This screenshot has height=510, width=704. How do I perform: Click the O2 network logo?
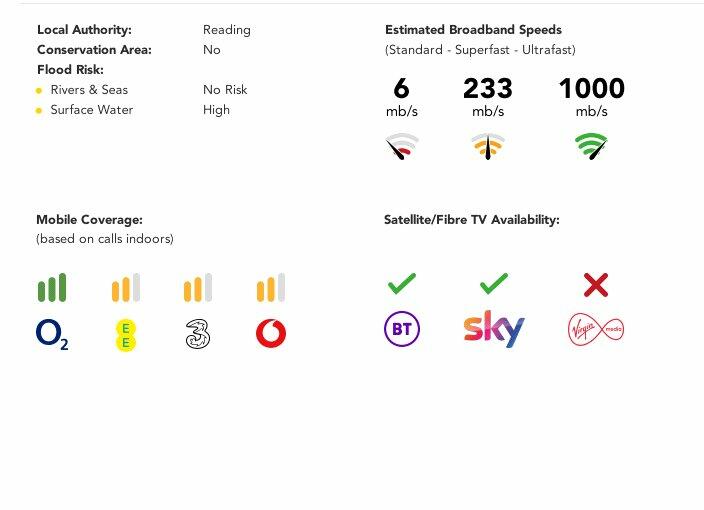52,334
